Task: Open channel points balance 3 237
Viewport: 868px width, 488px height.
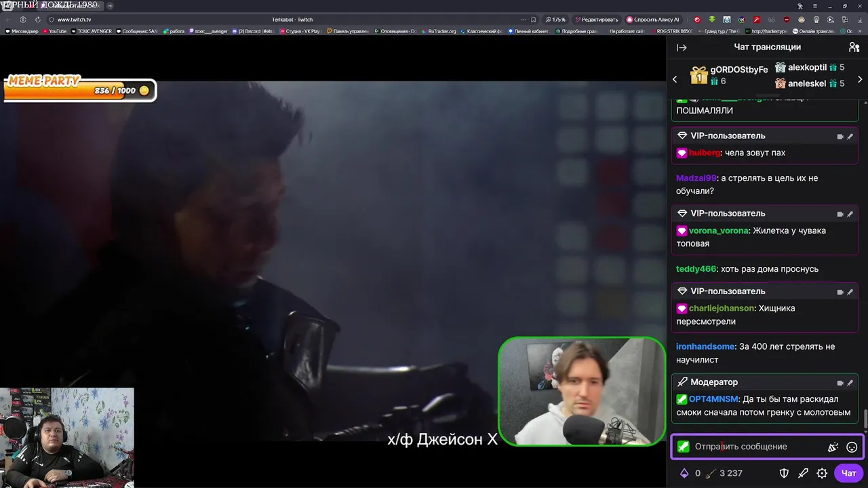Action: pos(724,473)
